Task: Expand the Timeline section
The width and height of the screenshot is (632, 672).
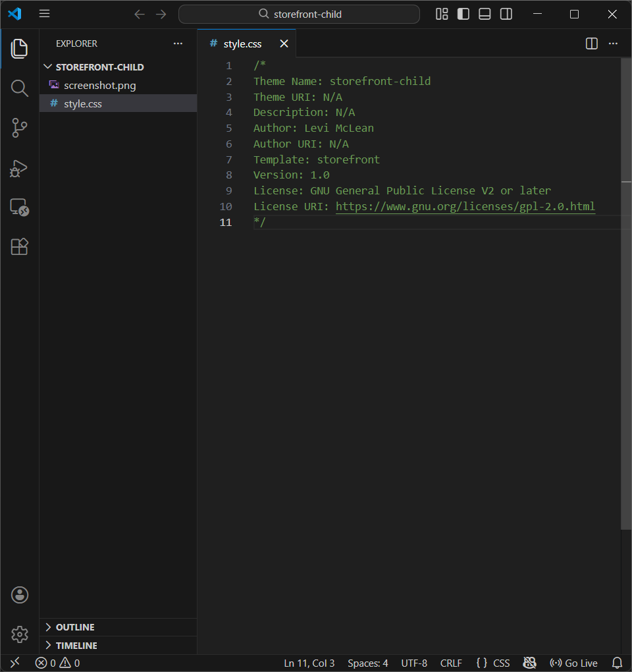Action: [76, 646]
